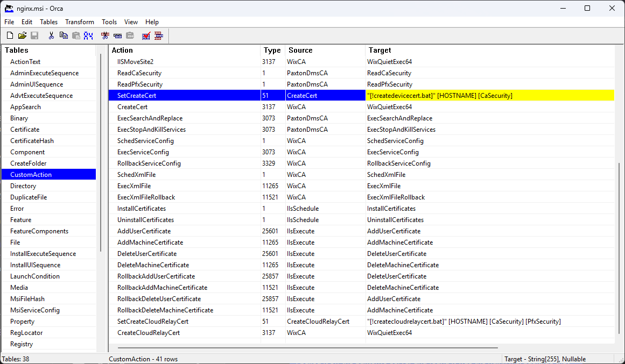This screenshot has width=625, height=364.
Task: Click the Cut scissors toolbar icon
Action: click(x=51, y=36)
